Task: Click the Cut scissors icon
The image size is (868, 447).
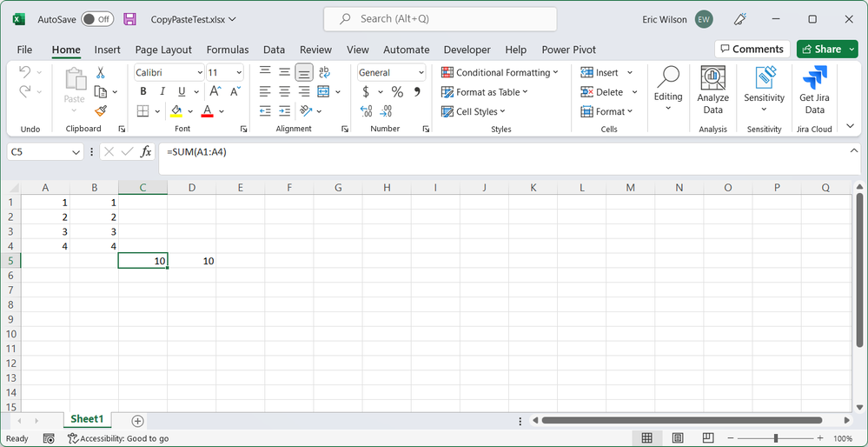Action: coord(101,73)
